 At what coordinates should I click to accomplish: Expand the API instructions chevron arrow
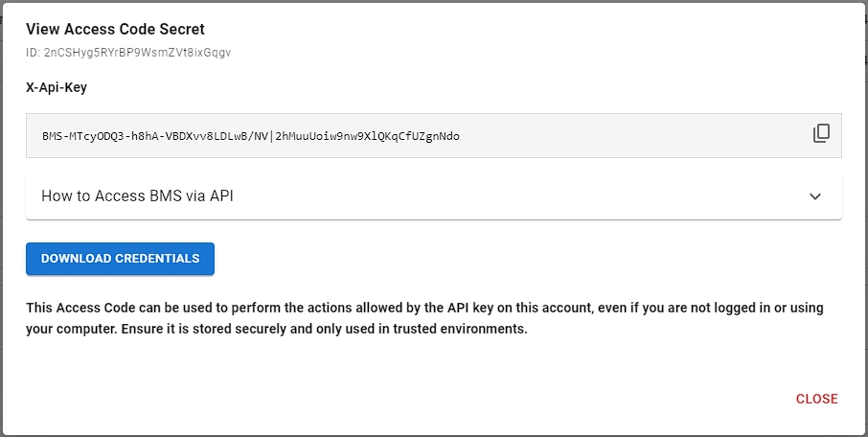[x=815, y=196]
